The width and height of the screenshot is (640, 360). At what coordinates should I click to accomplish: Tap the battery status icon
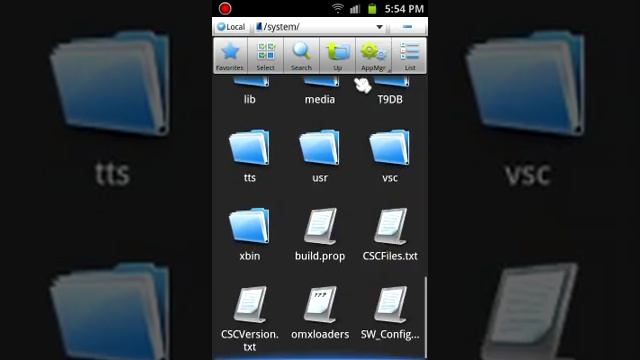tap(372, 9)
